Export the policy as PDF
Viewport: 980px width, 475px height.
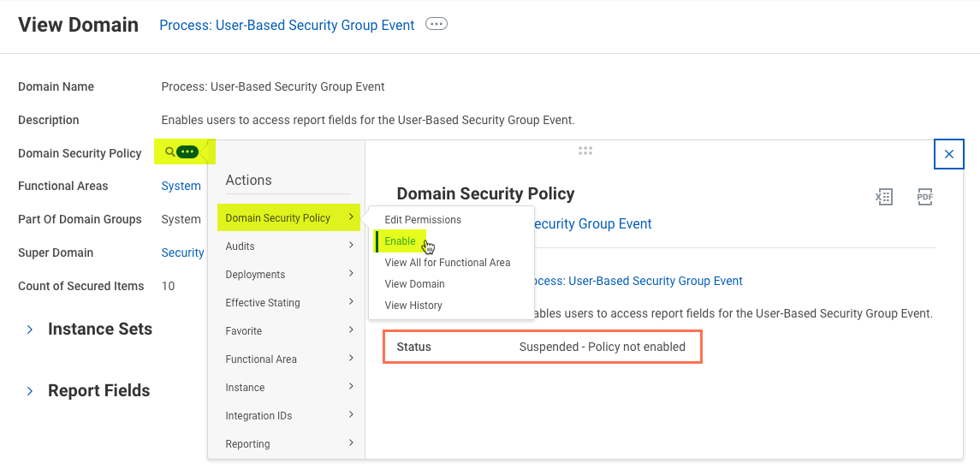point(924,197)
